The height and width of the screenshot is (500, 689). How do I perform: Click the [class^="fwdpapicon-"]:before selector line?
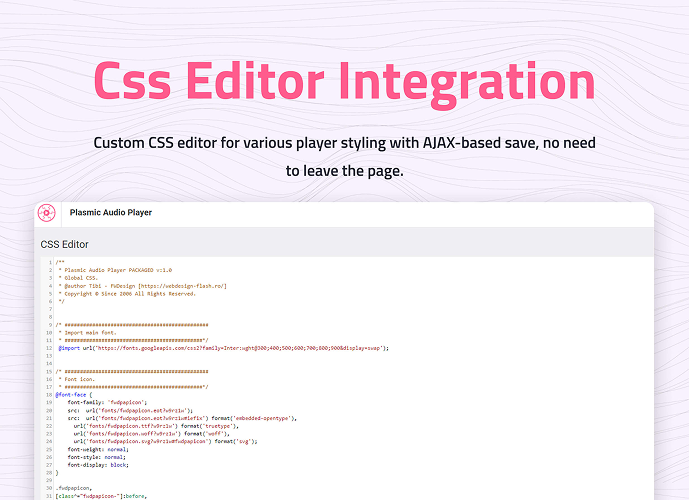[x=102, y=496]
